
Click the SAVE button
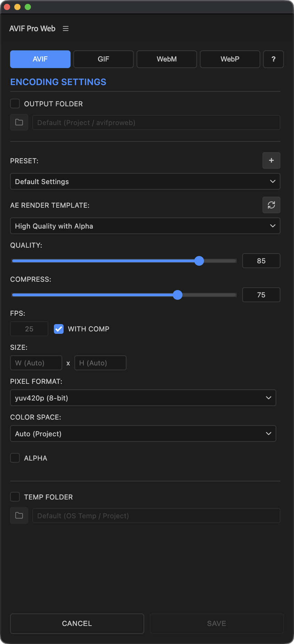[217, 624]
